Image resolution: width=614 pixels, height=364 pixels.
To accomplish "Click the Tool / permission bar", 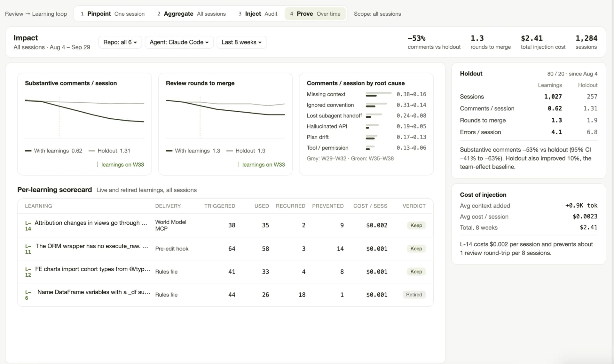I will coord(370,148).
